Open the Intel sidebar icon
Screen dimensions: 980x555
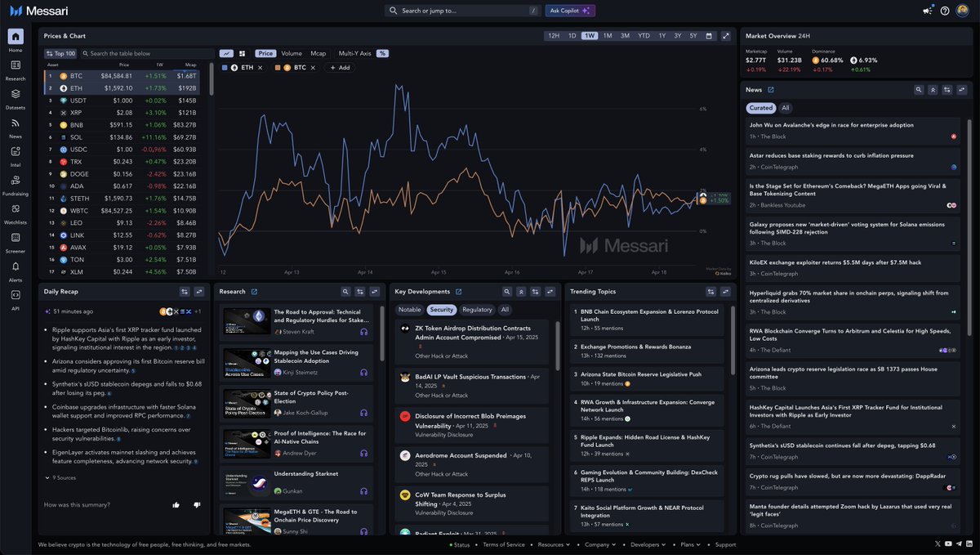[x=16, y=151]
